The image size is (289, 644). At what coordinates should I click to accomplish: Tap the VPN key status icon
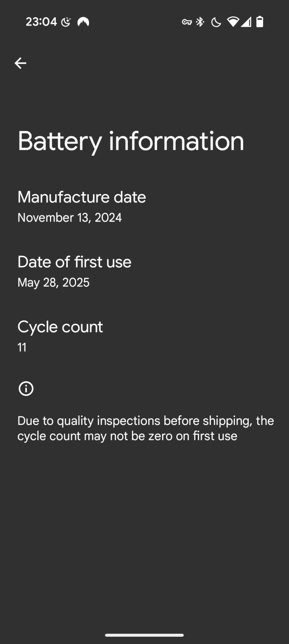click(187, 22)
